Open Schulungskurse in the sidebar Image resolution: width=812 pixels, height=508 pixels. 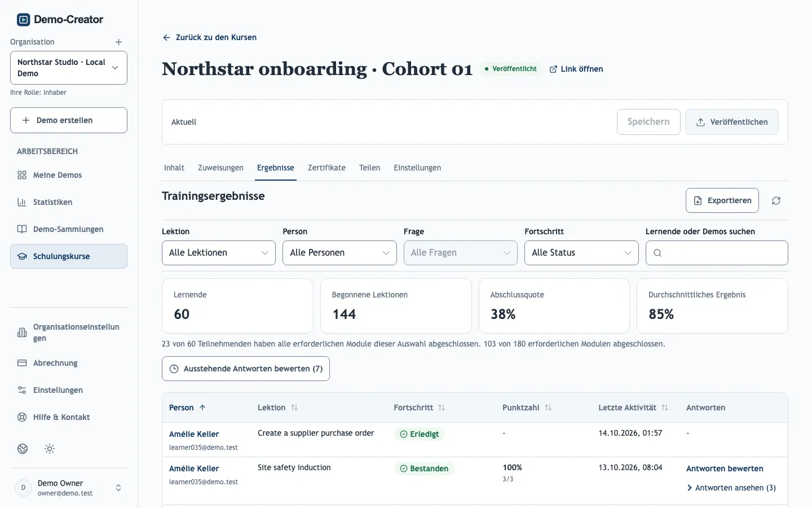(x=69, y=256)
